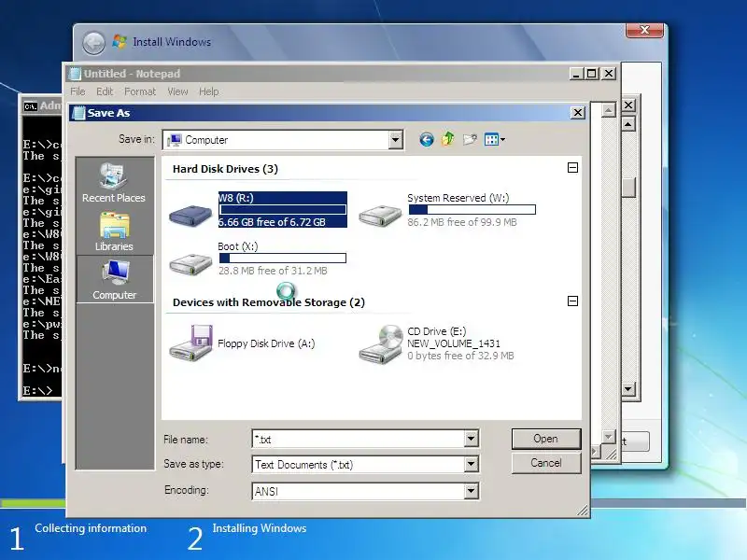Click the Open button

pyautogui.click(x=546, y=439)
